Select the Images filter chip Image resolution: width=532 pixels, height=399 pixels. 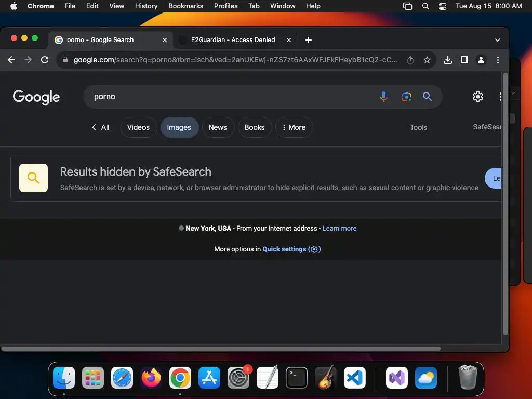coord(179,127)
